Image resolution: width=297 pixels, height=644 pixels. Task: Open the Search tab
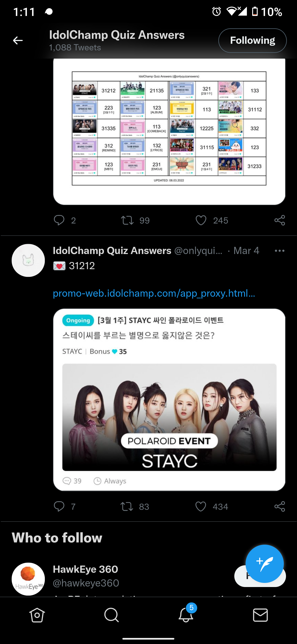pos(111,615)
